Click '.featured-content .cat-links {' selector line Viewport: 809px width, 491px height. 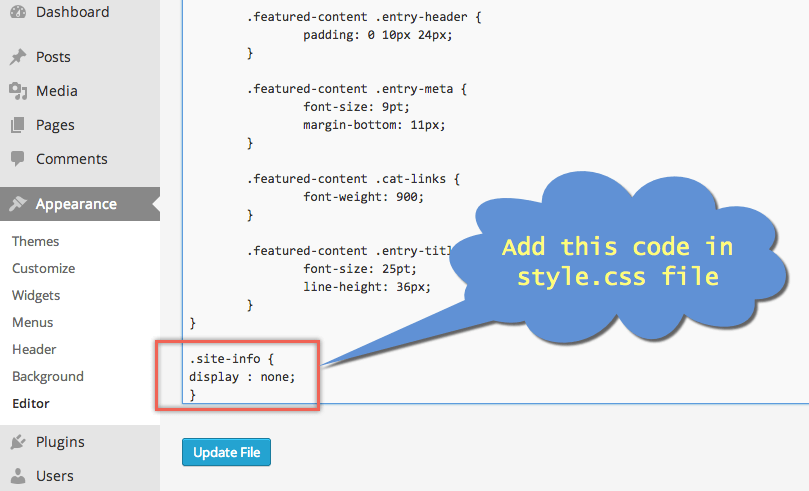click(353, 179)
